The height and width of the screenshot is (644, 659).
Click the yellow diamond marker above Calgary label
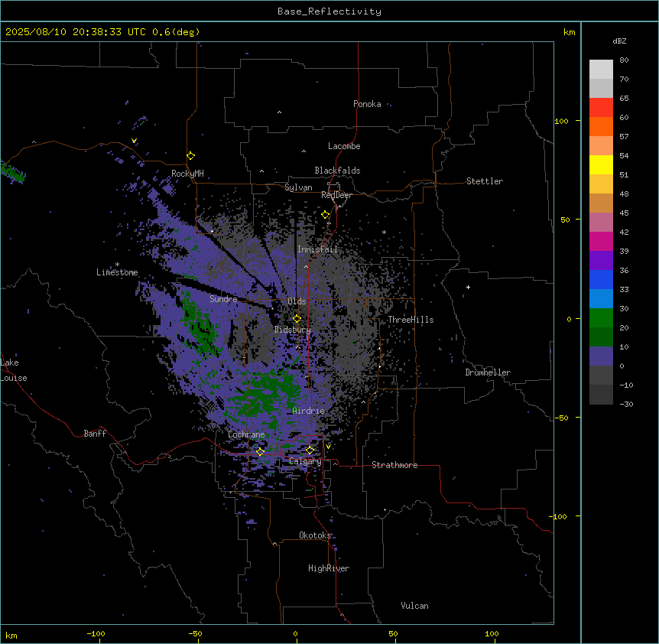[x=310, y=450]
